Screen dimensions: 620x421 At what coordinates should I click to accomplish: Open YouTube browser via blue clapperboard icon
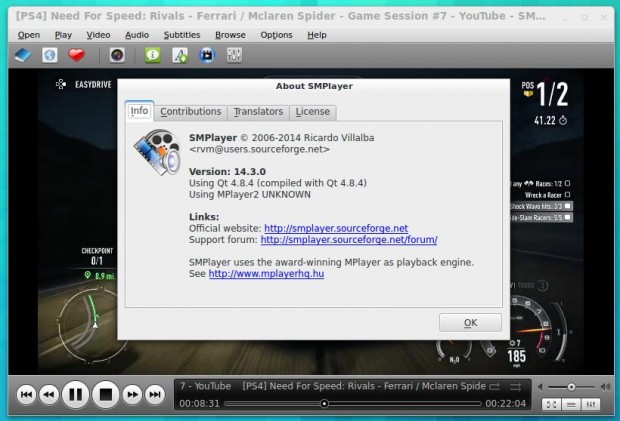[x=207, y=55]
